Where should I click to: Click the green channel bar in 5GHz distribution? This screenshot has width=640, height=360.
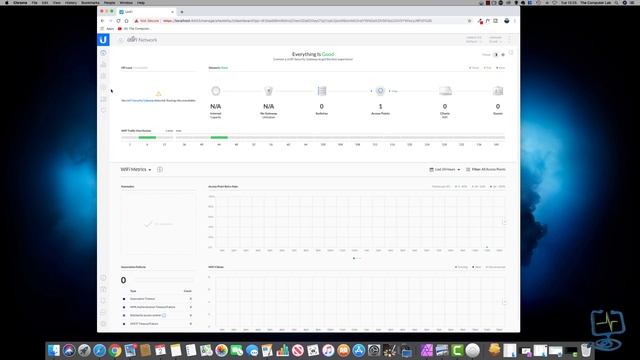219,138
